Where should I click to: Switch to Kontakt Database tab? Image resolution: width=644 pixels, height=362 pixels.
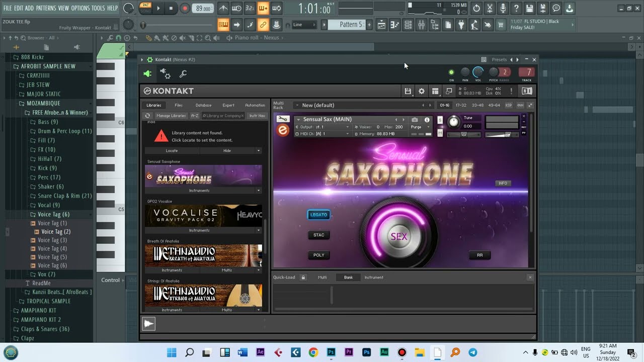(203, 105)
